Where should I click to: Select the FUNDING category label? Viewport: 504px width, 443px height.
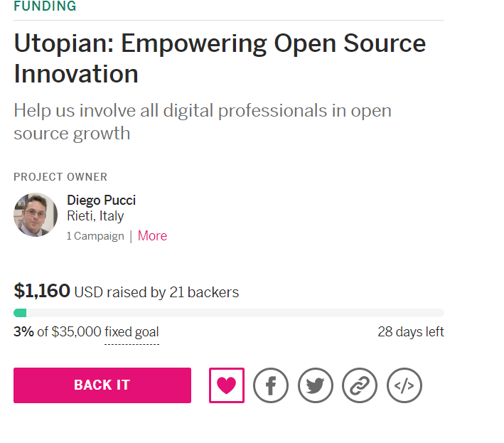tap(45, 7)
